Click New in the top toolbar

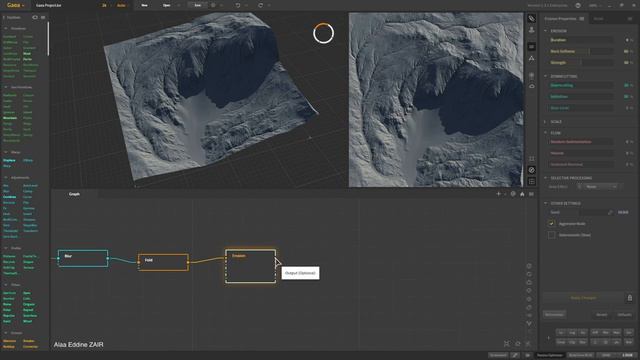pyautogui.click(x=144, y=5)
